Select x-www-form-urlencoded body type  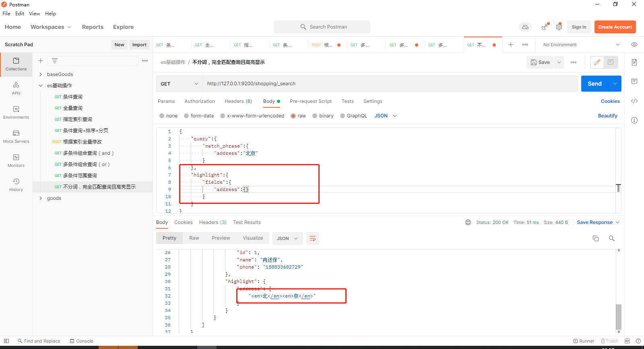coord(223,116)
